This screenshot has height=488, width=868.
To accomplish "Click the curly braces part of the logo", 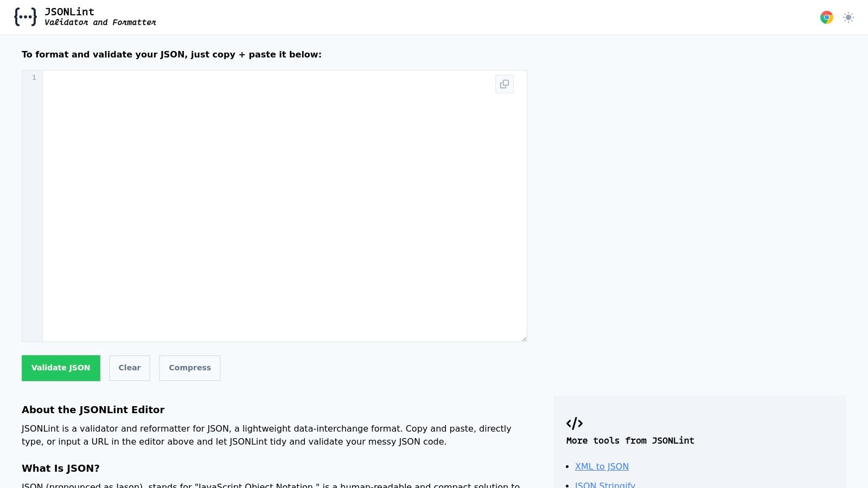I will tap(25, 16).
